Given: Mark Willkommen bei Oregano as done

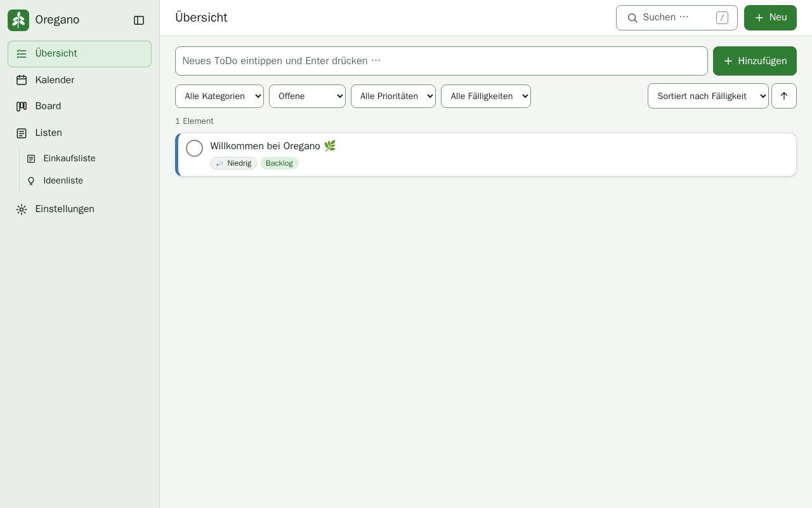Looking at the screenshot, I should tap(194, 148).
